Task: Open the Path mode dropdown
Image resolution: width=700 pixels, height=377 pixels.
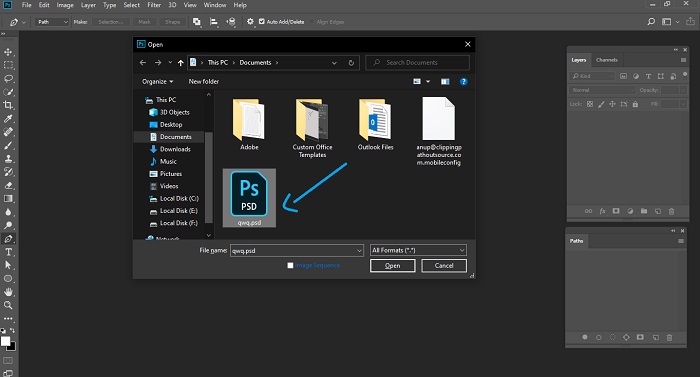Action: 52,21
